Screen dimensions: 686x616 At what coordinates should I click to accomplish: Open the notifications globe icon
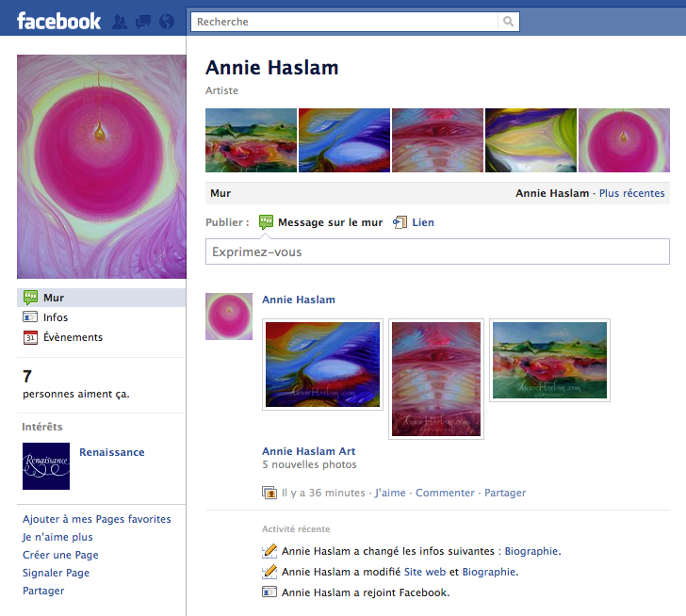point(167,22)
